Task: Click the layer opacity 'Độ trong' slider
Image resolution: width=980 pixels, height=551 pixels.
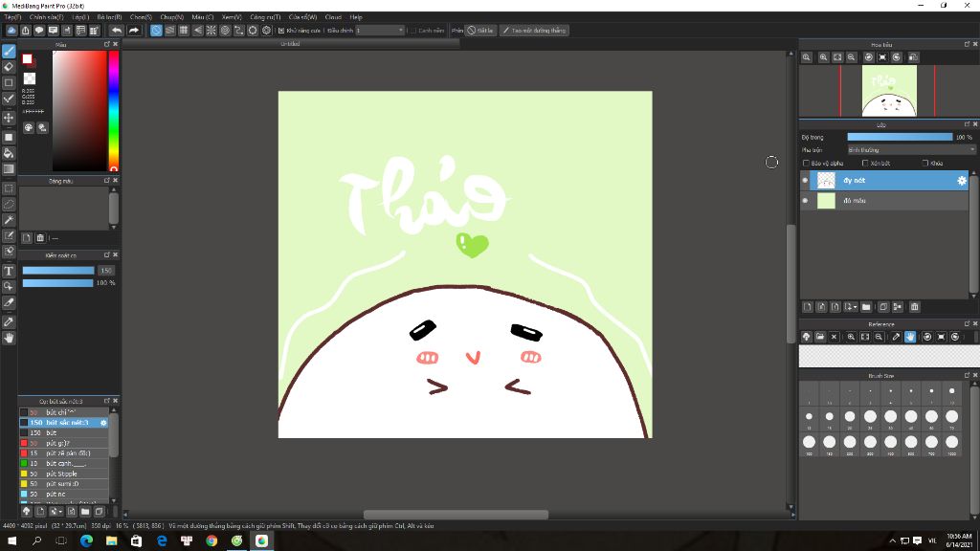Action: click(900, 137)
